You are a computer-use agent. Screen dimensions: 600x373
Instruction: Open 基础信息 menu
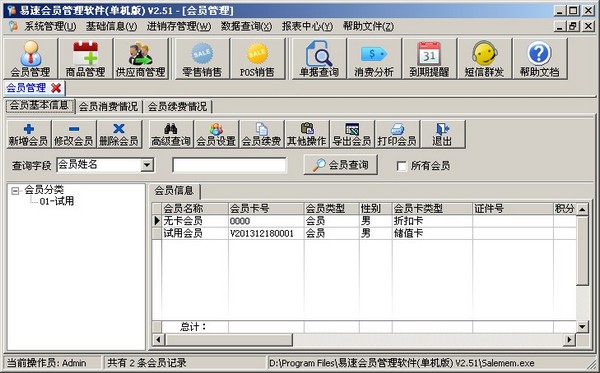[111, 26]
